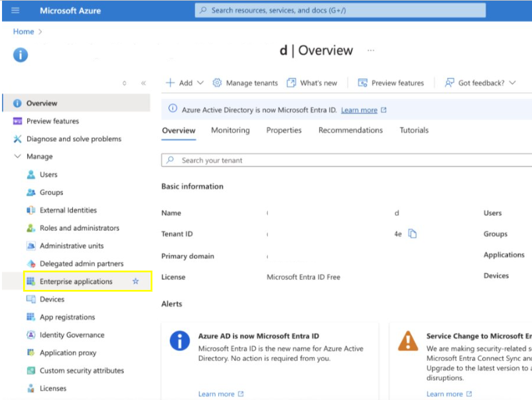Click the Microsoft Azure logo text
This screenshot has width=532, height=400.
pos(70,11)
